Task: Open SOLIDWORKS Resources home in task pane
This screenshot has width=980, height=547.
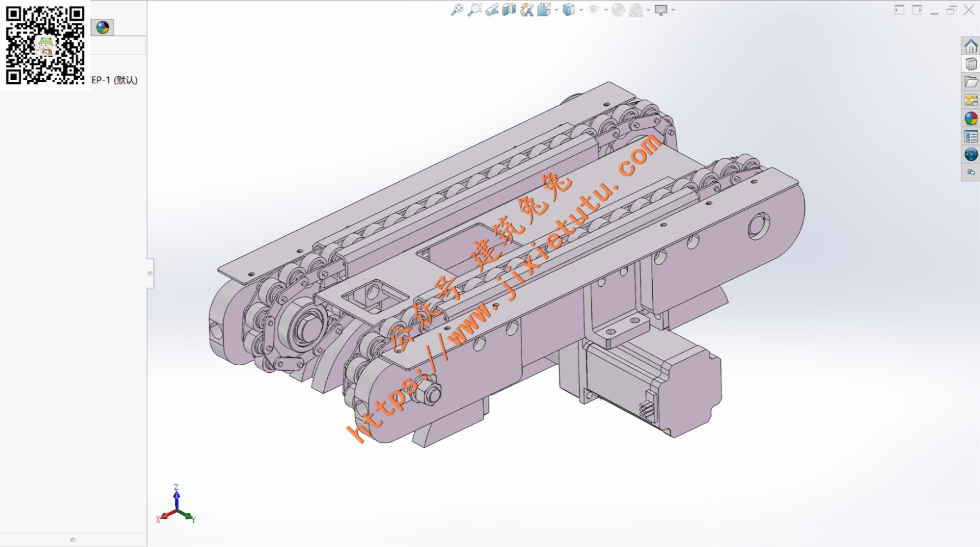Action: click(x=971, y=46)
